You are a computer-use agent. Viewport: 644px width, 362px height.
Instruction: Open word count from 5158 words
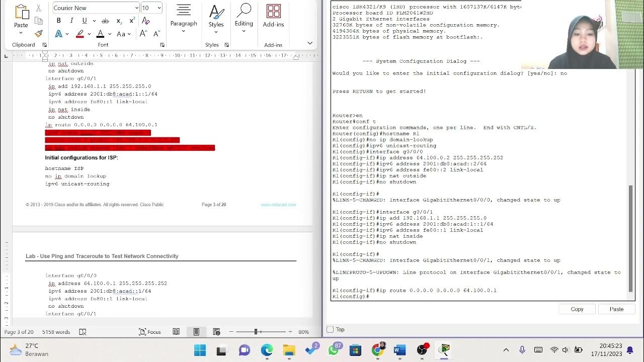pyautogui.click(x=56, y=332)
